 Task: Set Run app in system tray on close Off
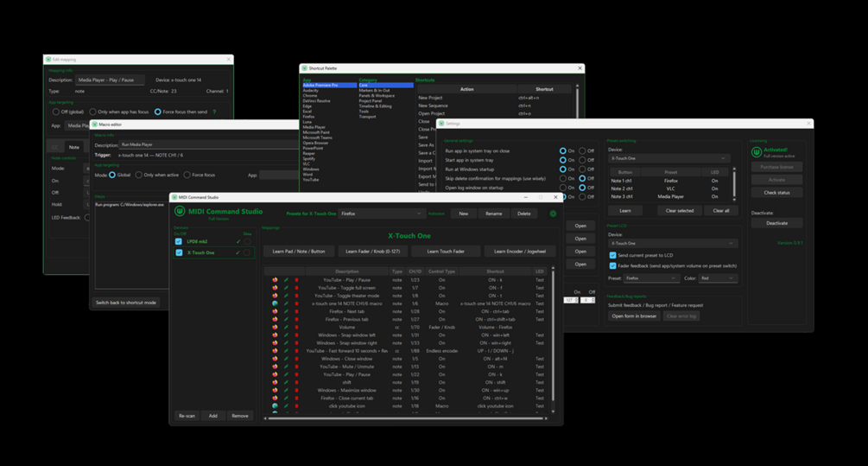pos(582,150)
